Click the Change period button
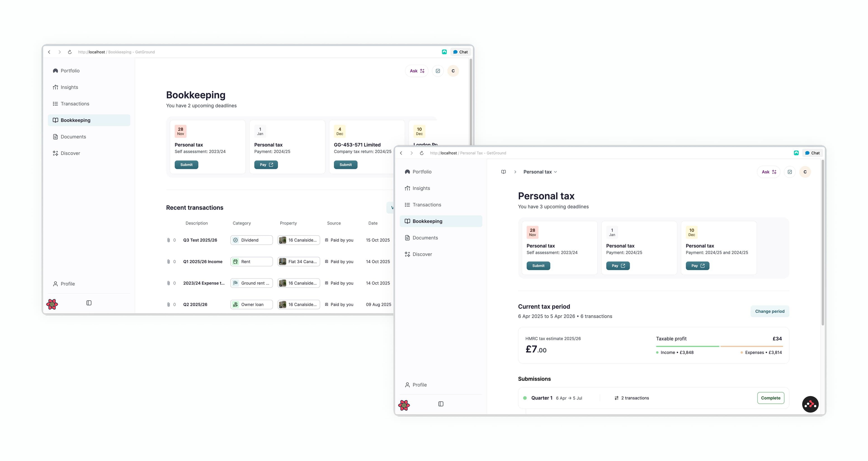 coord(770,311)
